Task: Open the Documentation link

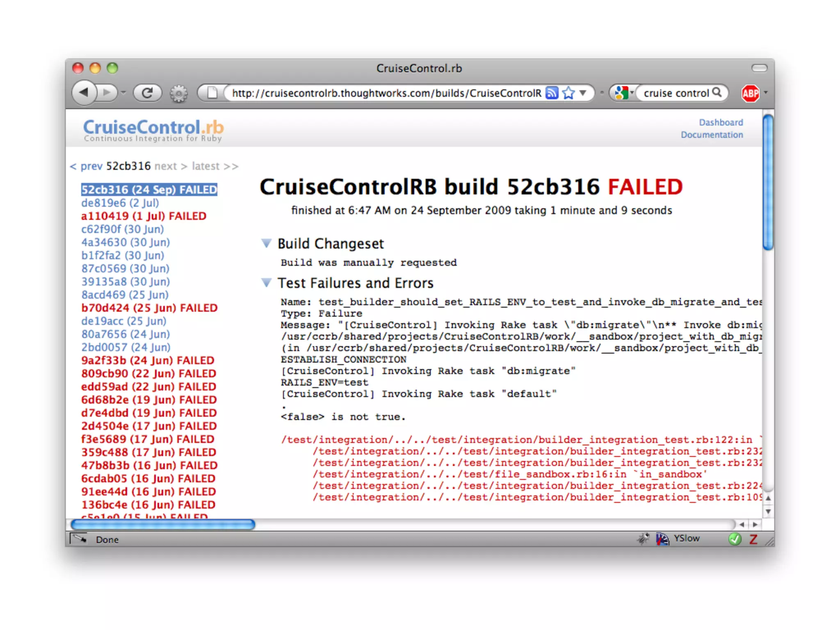Action: (x=712, y=135)
